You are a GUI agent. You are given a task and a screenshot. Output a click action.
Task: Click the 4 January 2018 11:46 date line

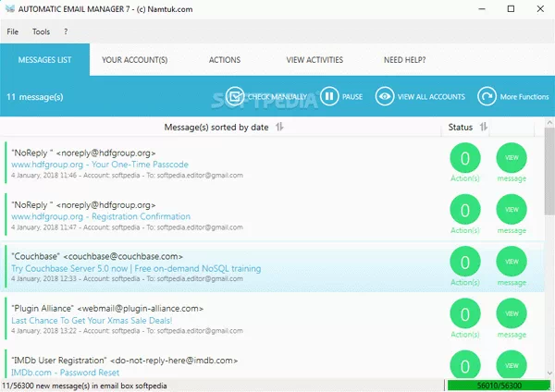(x=127, y=175)
